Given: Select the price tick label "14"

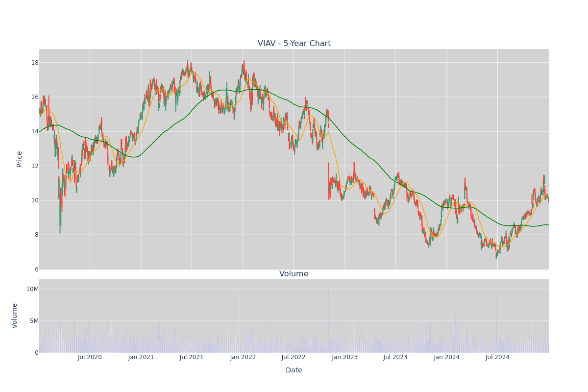Looking at the screenshot, I should 35,131.
